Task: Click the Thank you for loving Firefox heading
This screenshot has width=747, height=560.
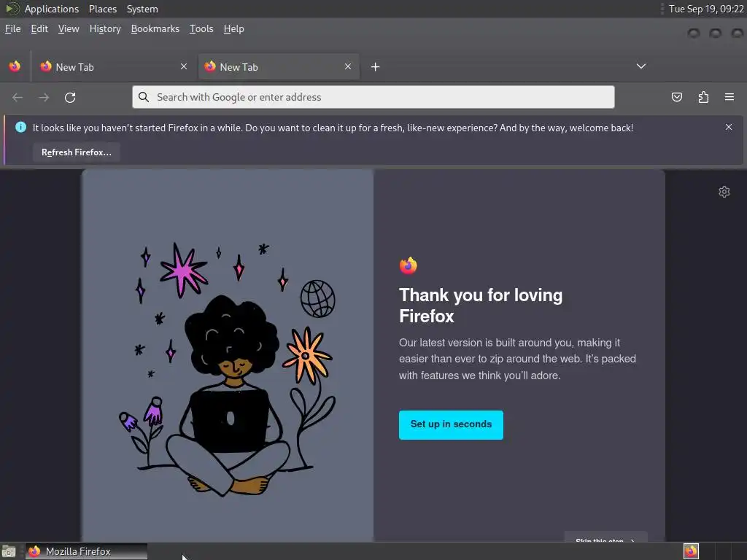Action: pyautogui.click(x=480, y=306)
